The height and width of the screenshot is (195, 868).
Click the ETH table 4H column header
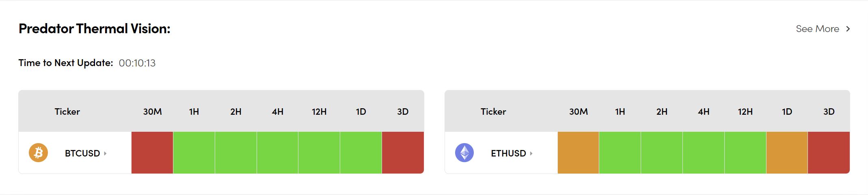click(x=704, y=111)
